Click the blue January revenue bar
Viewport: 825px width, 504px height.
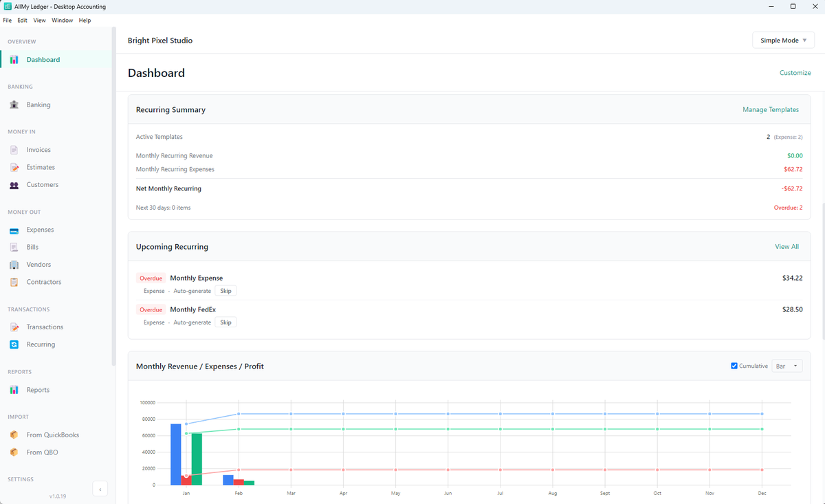coord(176,454)
